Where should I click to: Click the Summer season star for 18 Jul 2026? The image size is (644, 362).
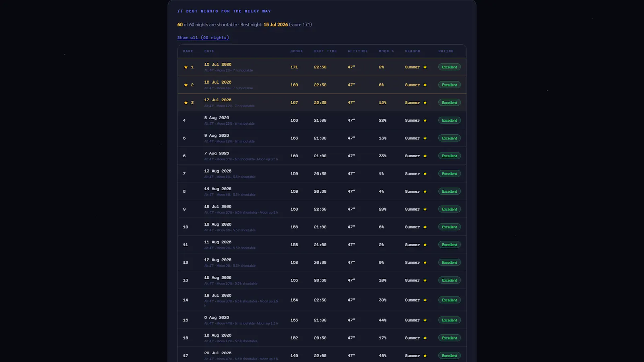click(425, 209)
